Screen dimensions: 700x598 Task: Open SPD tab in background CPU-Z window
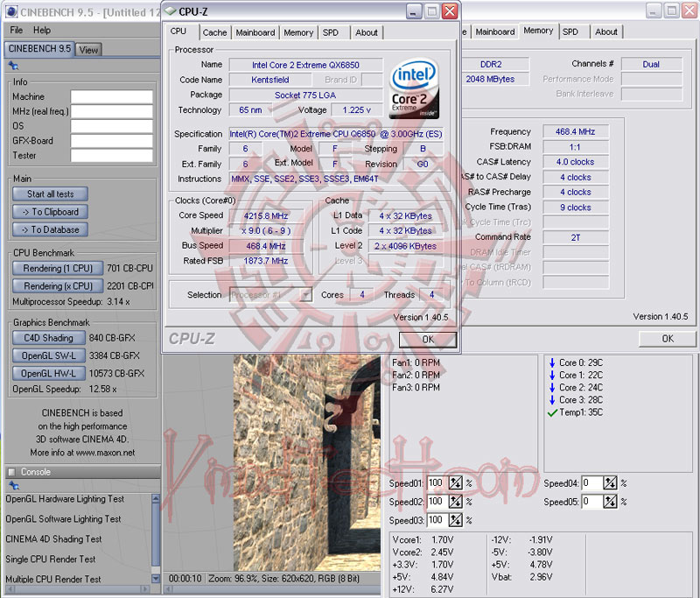pos(570,32)
